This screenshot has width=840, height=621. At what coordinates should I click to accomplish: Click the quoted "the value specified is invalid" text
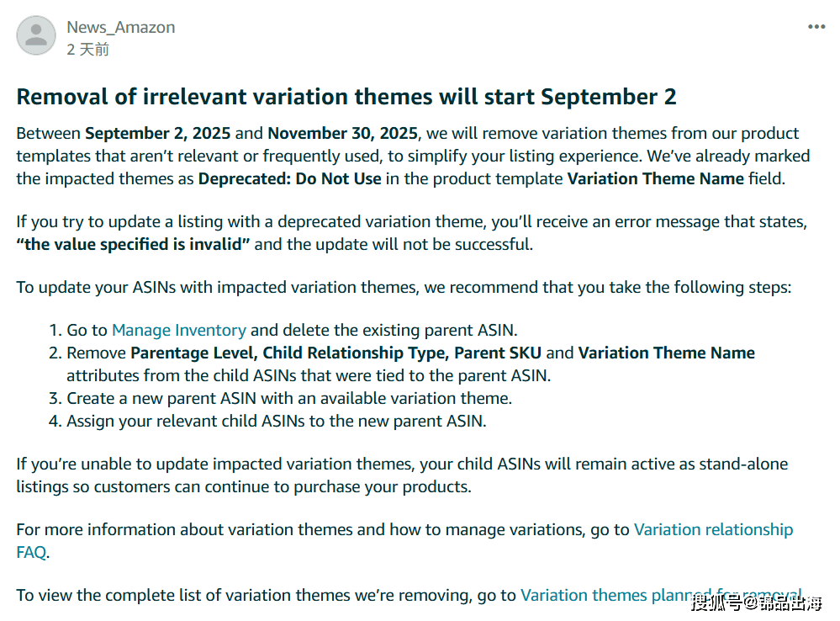(x=133, y=245)
